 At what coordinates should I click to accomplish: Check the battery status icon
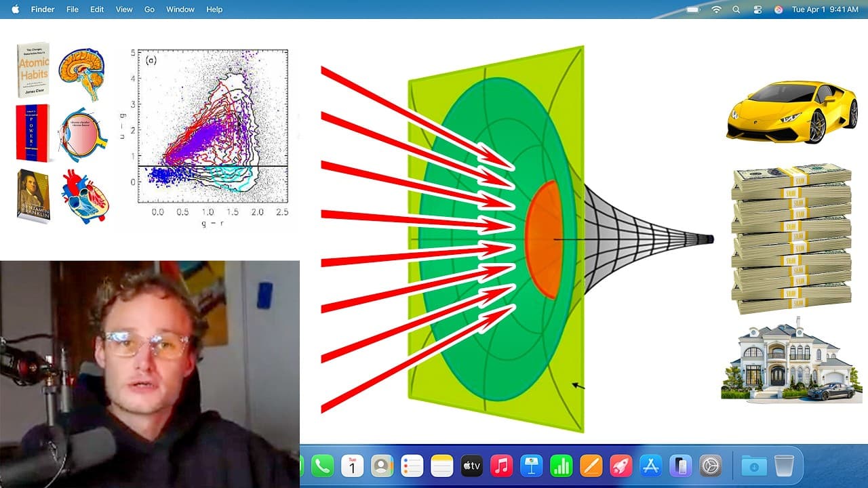point(693,9)
